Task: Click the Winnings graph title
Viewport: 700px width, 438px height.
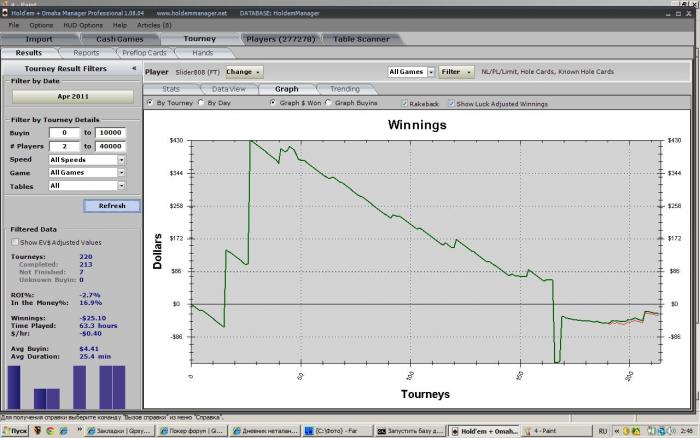Action: click(x=417, y=125)
